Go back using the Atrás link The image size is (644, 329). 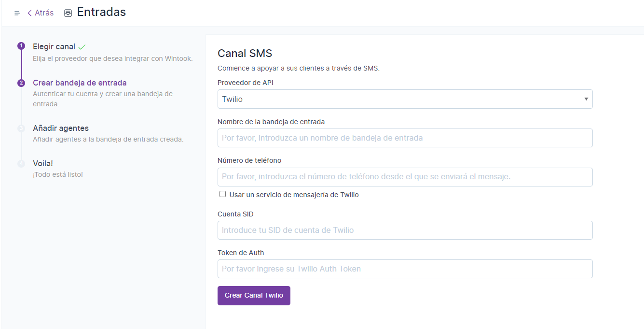[x=41, y=13]
